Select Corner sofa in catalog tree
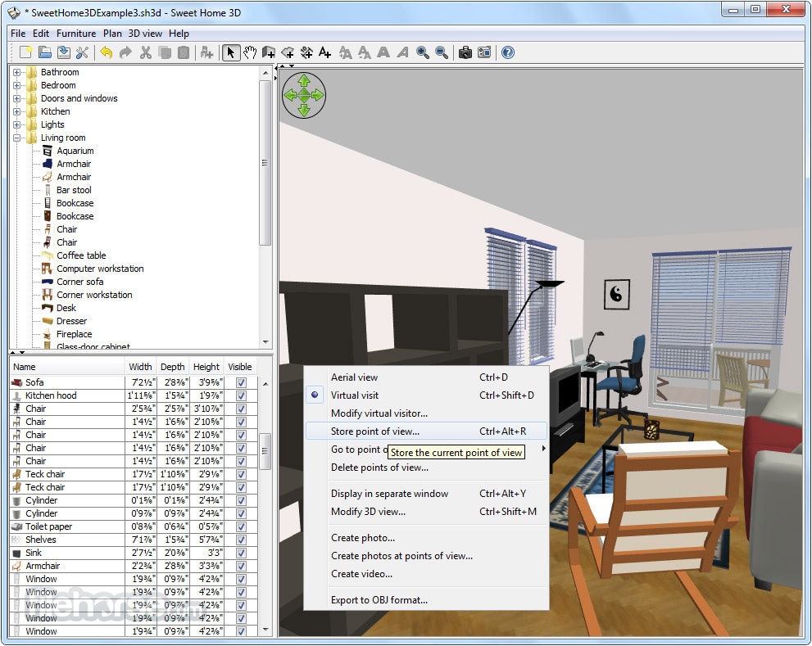The width and height of the screenshot is (812, 646). [79, 282]
